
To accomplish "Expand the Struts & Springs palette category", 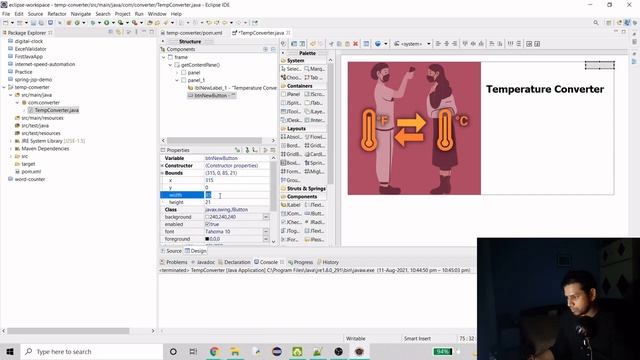I will pyautogui.click(x=304, y=189).
